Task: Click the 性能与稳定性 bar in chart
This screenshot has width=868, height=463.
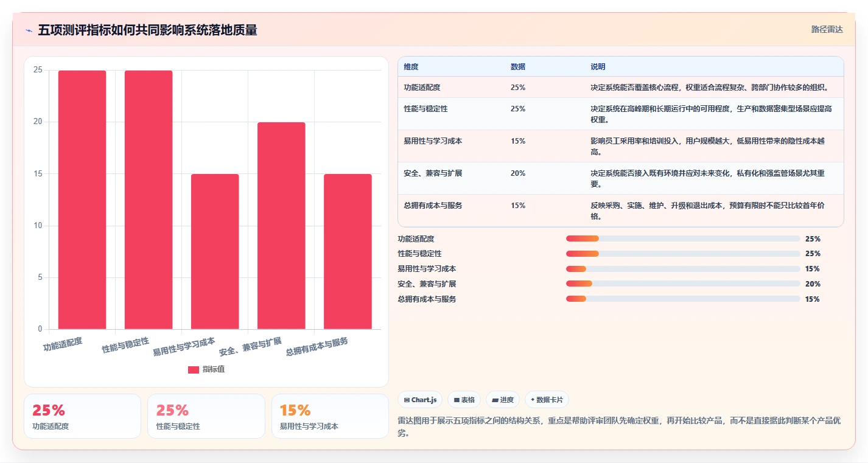Action: pos(149,200)
